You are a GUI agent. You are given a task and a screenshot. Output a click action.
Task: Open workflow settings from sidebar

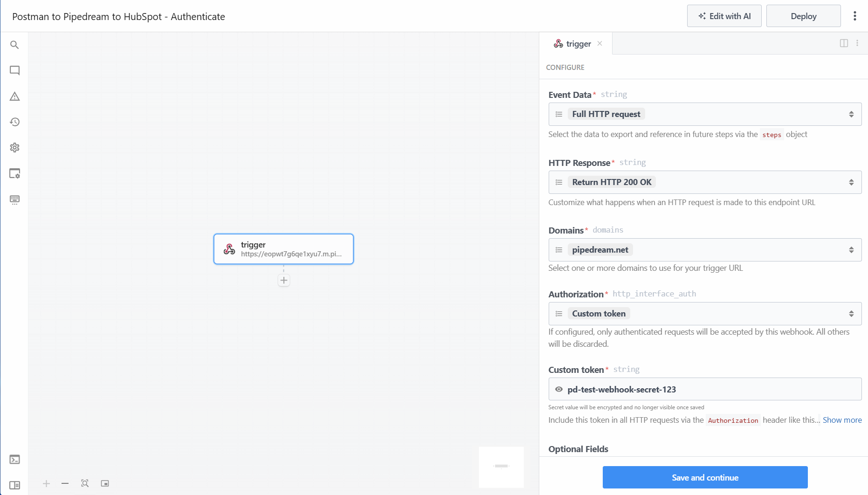[14, 148]
